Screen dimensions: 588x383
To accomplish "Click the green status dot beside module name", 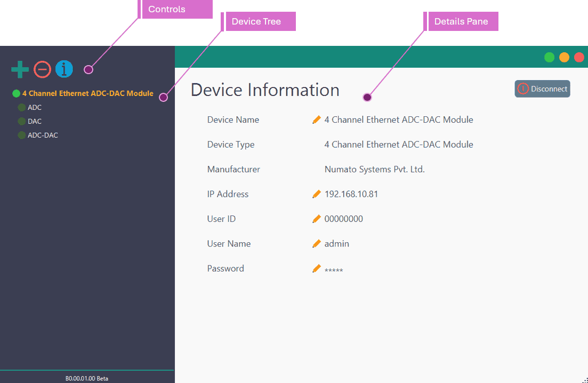I will [x=16, y=94].
